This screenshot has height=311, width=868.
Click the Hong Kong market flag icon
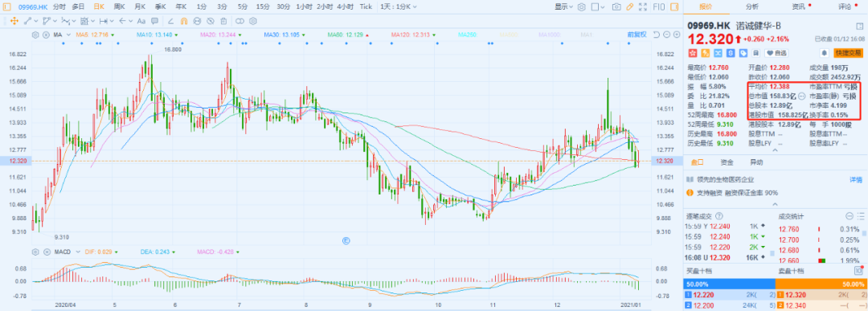click(x=692, y=53)
